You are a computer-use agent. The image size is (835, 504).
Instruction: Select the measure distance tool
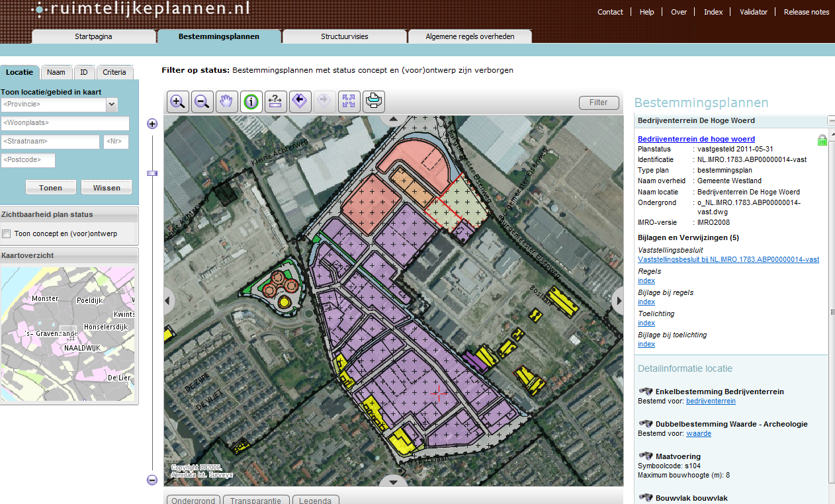coord(276,101)
